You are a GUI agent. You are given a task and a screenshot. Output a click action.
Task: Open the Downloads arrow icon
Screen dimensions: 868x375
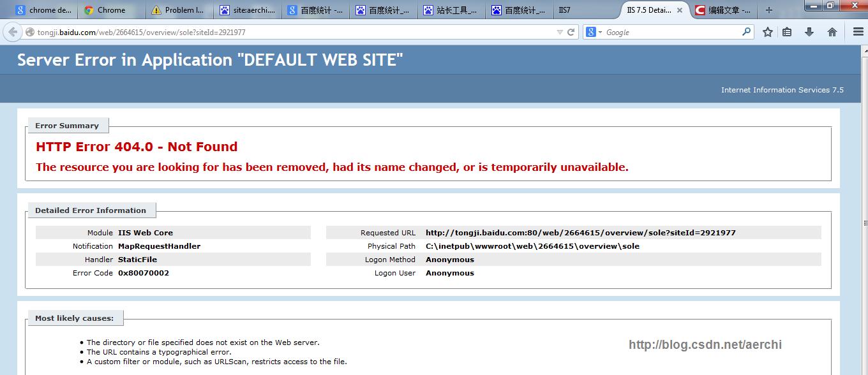[x=809, y=32]
